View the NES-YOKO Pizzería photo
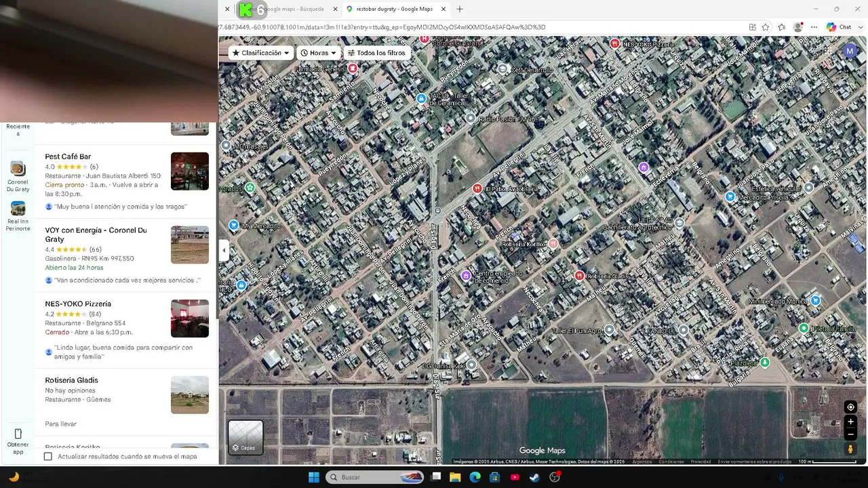 [190, 319]
